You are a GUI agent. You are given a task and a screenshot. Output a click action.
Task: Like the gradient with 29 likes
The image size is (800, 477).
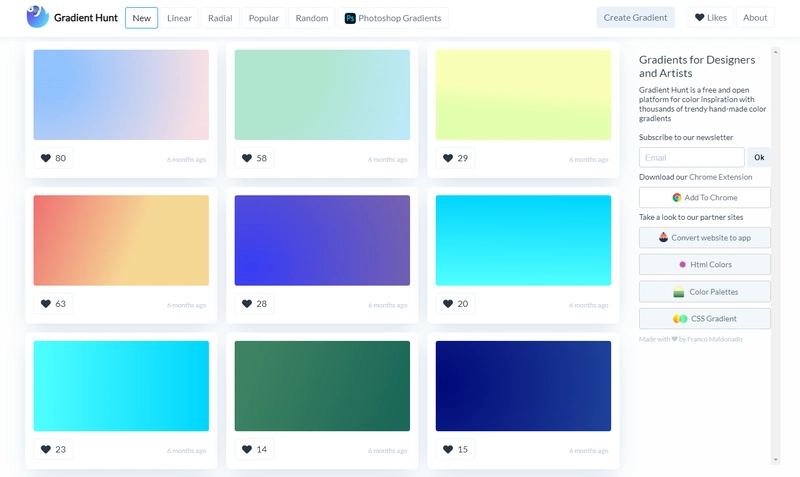pyautogui.click(x=455, y=158)
